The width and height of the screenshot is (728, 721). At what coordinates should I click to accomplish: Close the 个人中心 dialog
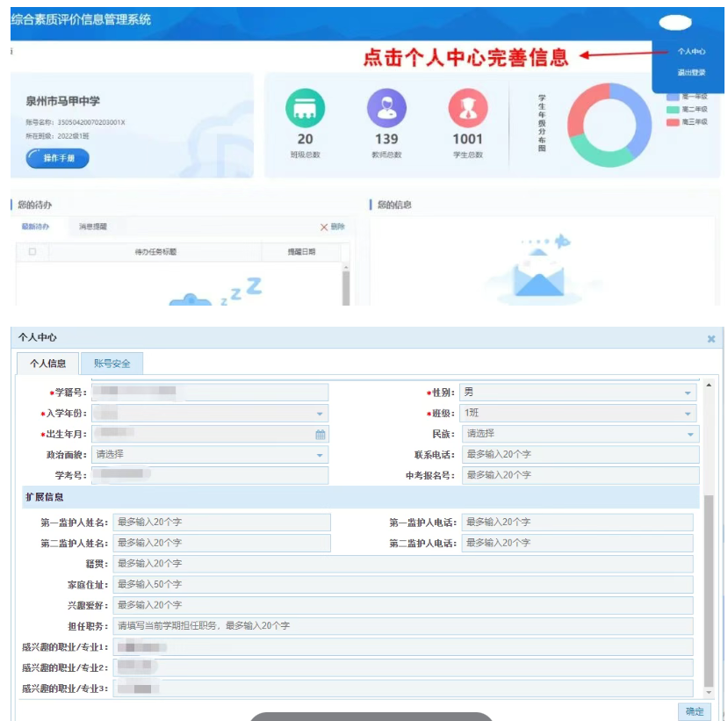(711, 339)
